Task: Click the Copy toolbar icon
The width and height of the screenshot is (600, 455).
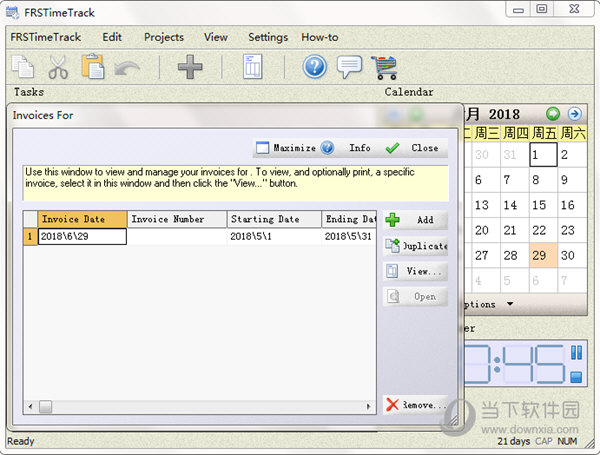Action: (23, 67)
